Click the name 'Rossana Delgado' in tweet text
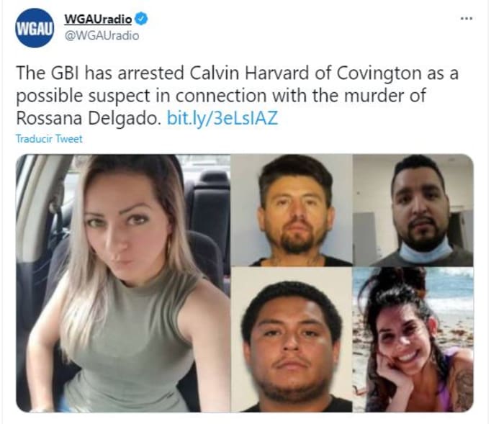Image resolution: width=504 pixels, height=424 pixels. pos(88,118)
